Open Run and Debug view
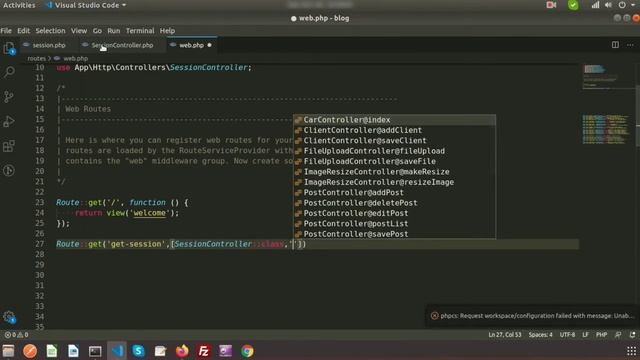Screen dimensions: 640x360 (x=9, y=121)
